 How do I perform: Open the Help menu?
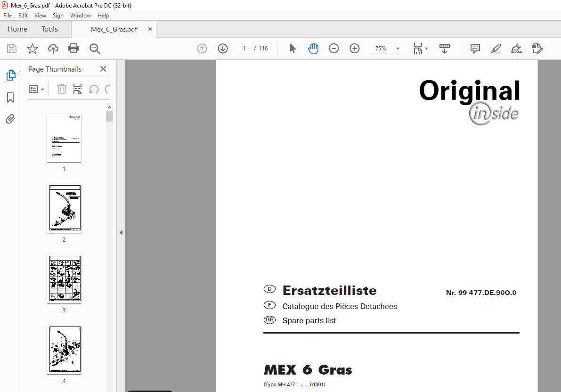coord(104,16)
